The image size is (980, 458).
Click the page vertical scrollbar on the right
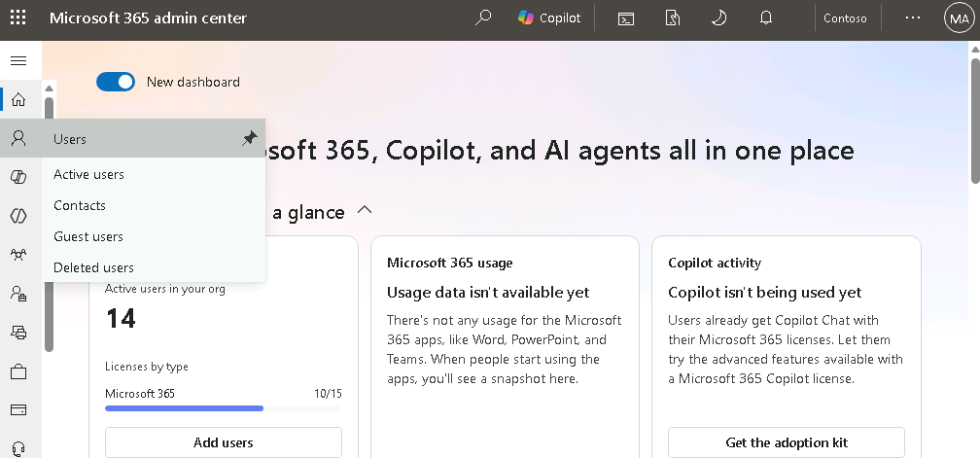pyautogui.click(x=974, y=122)
